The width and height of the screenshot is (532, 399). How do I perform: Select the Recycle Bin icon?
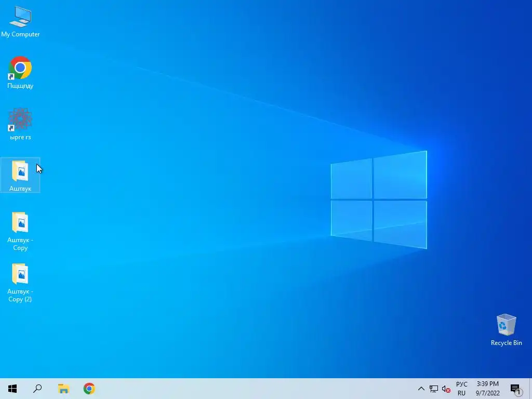pos(506,330)
